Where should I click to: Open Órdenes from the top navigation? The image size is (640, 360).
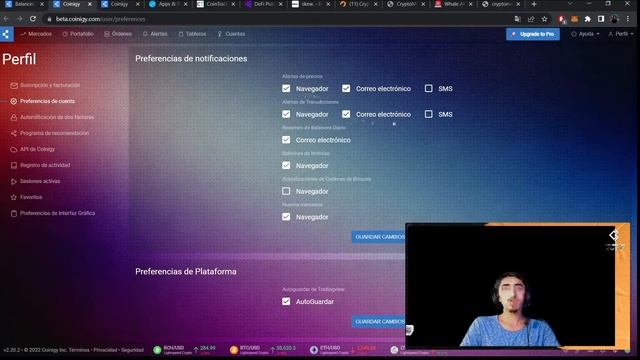pos(118,34)
